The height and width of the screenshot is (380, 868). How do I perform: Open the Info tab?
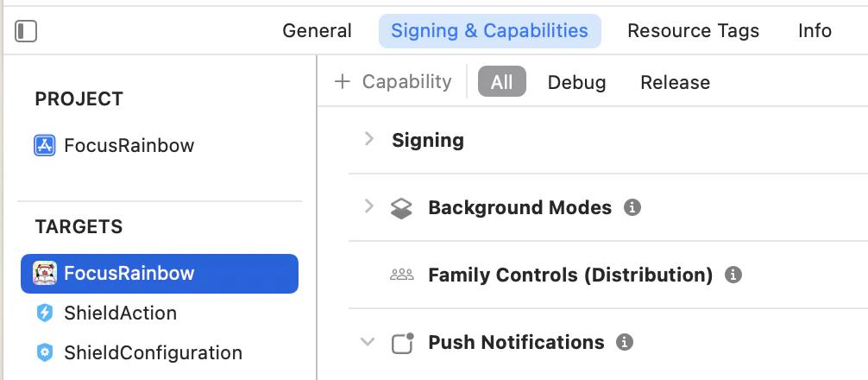(x=815, y=31)
